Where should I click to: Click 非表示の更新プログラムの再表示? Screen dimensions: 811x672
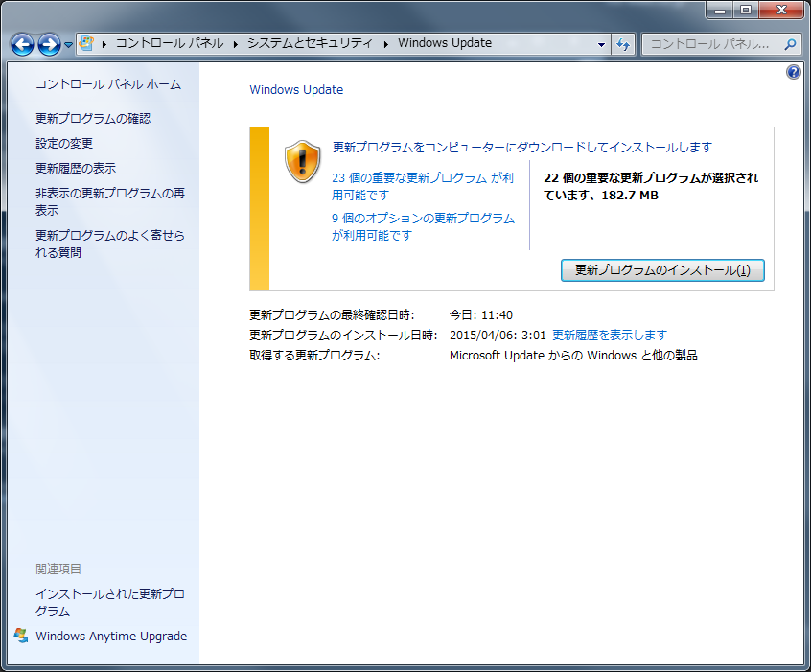click(110, 201)
